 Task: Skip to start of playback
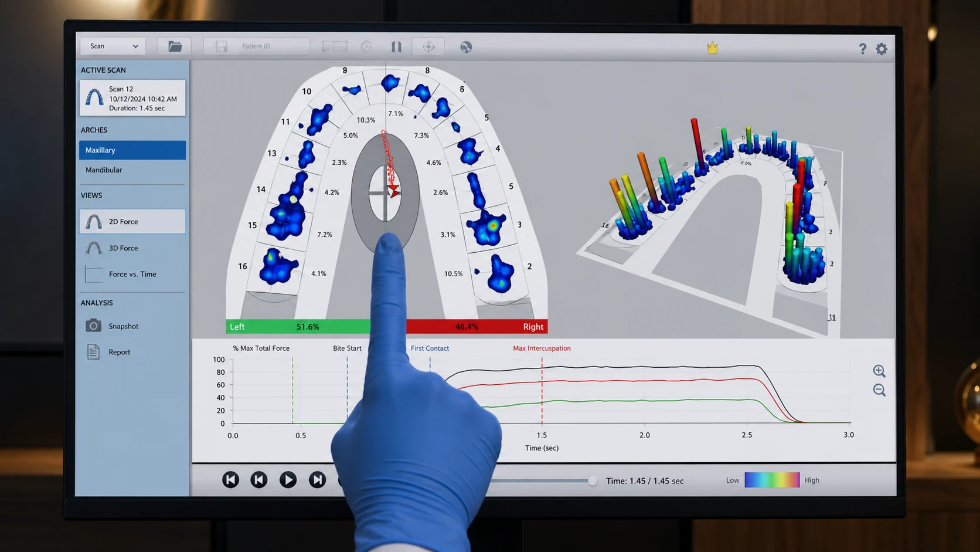(x=230, y=480)
